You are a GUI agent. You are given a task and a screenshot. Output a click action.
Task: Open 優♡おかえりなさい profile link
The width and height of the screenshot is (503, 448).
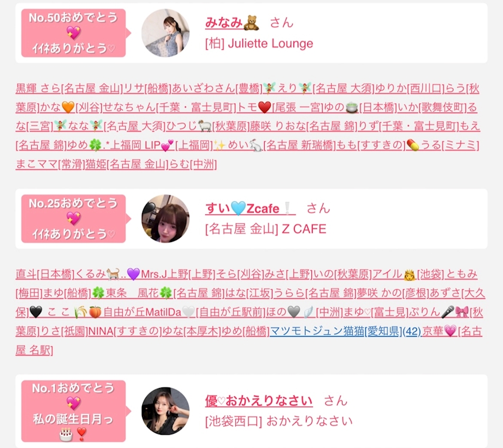(259, 401)
